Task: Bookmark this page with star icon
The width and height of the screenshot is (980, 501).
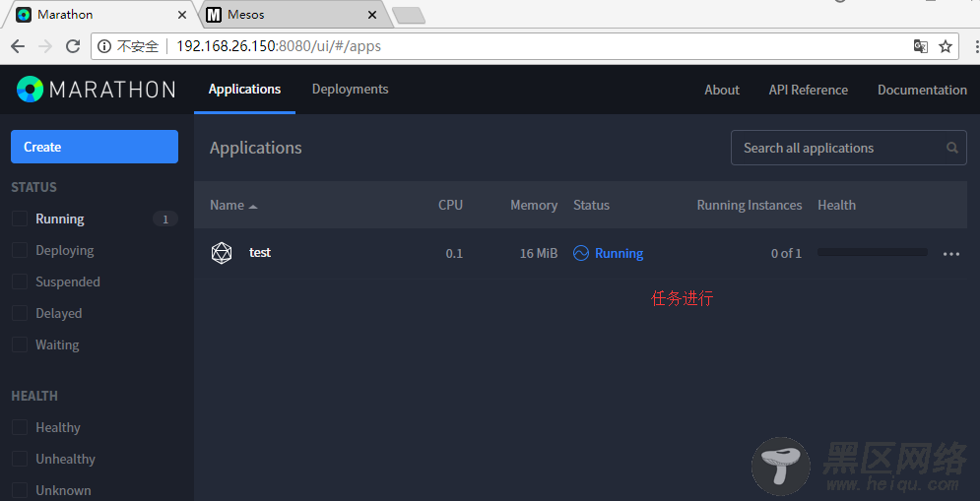Action: pyautogui.click(x=945, y=46)
